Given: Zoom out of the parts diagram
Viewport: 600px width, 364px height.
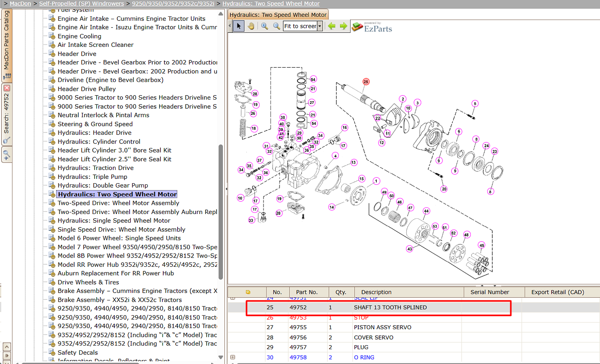Looking at the screenshot, I should click(276, 26).
